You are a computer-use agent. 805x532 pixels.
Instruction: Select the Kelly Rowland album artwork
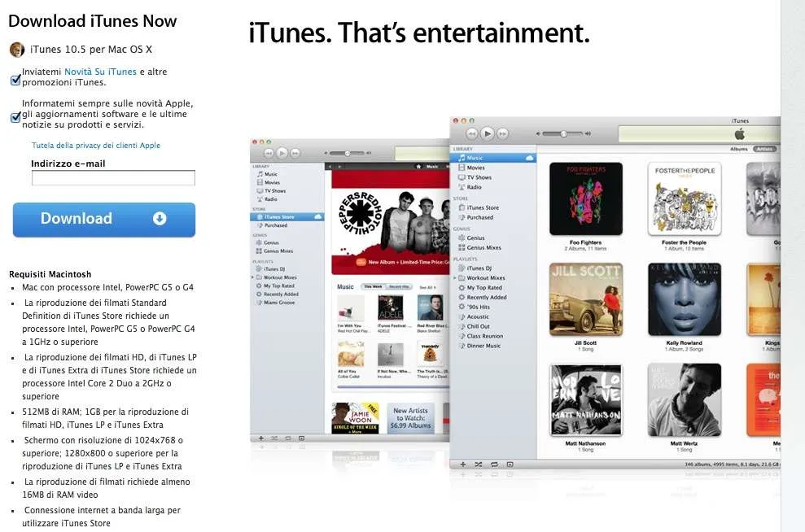pos(685,299)
